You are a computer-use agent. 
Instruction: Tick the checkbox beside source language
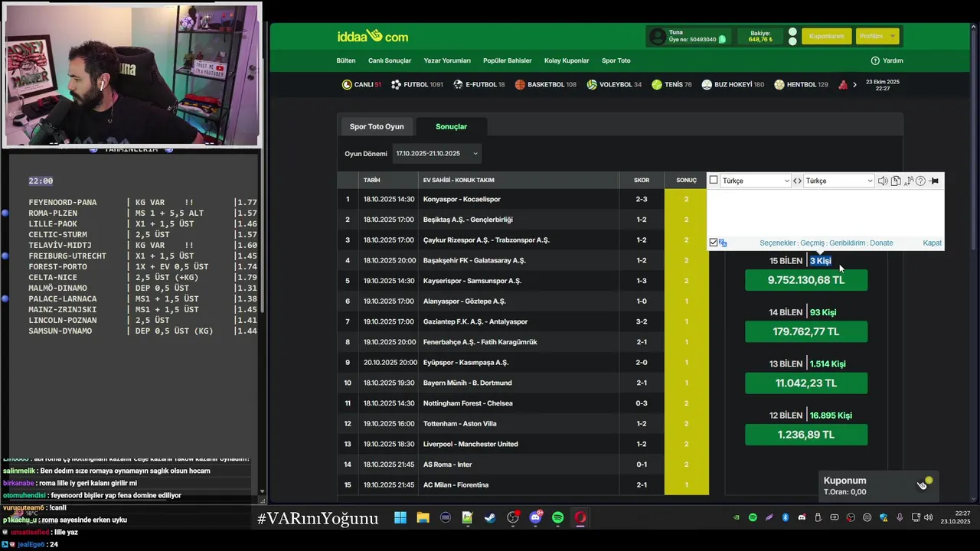[x=714, y=181]
